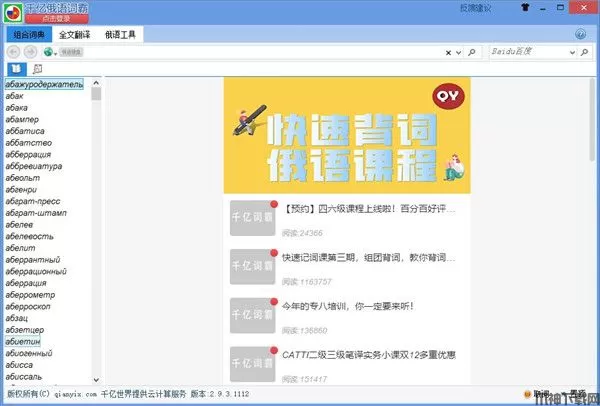The width and height of the screenshot is (600, 406).
Task: Switch to the 俄语工具 tab
Action: pyautogui.click(x=120, y=35)
